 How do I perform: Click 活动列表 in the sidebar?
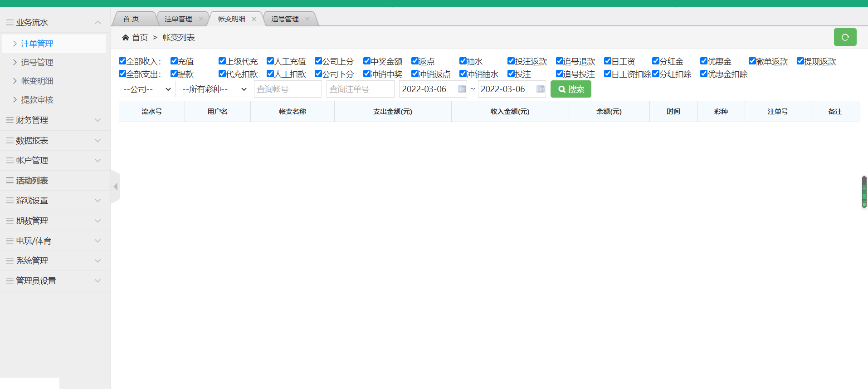pyautogui.click(x=32, y=181)
